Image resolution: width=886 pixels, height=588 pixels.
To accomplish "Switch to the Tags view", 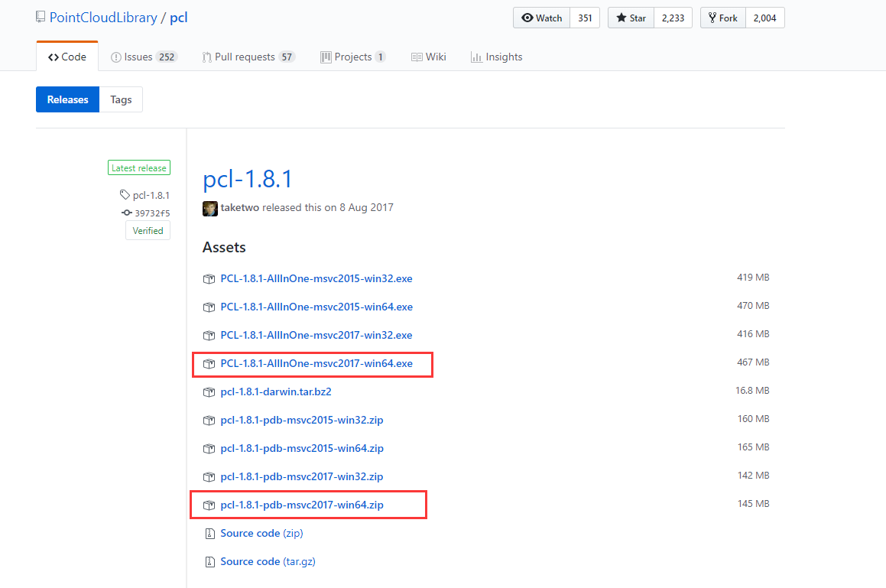I will coord(121,99).
